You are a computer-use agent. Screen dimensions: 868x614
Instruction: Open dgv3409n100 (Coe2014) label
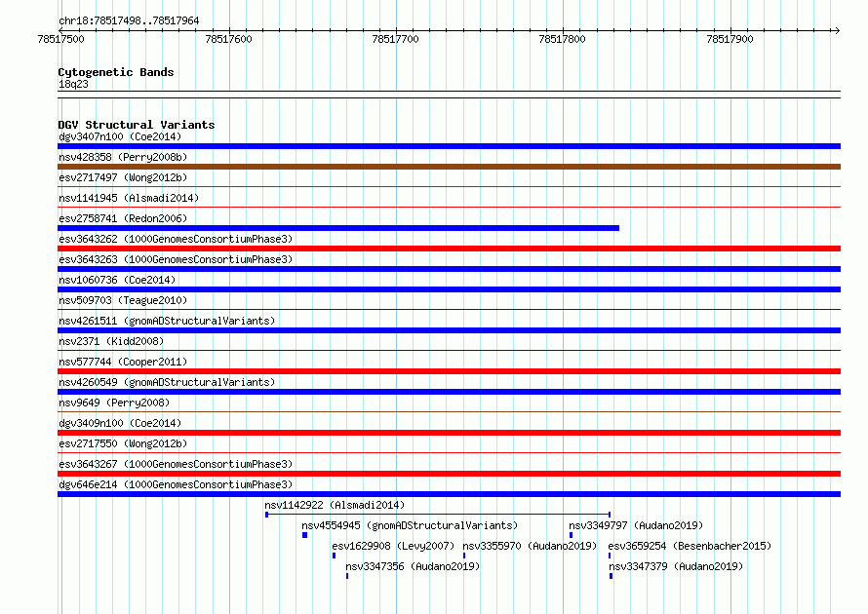[120, 423]
